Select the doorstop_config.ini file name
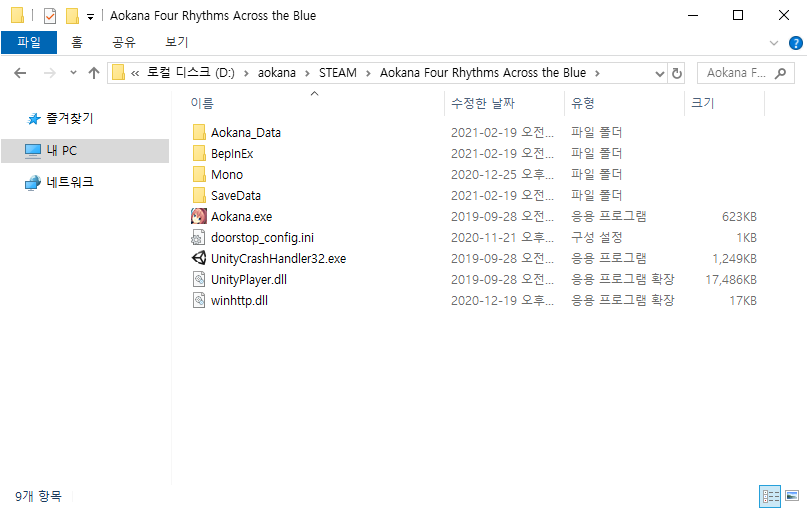 (x=262, y=237)
